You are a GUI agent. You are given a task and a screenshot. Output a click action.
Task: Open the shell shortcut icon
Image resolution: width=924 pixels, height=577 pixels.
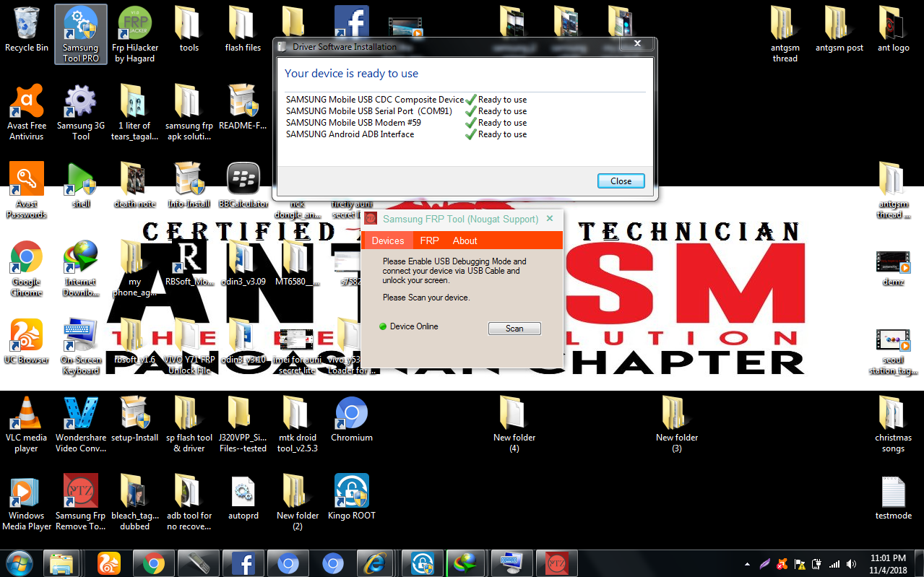(x=81, y=186)
